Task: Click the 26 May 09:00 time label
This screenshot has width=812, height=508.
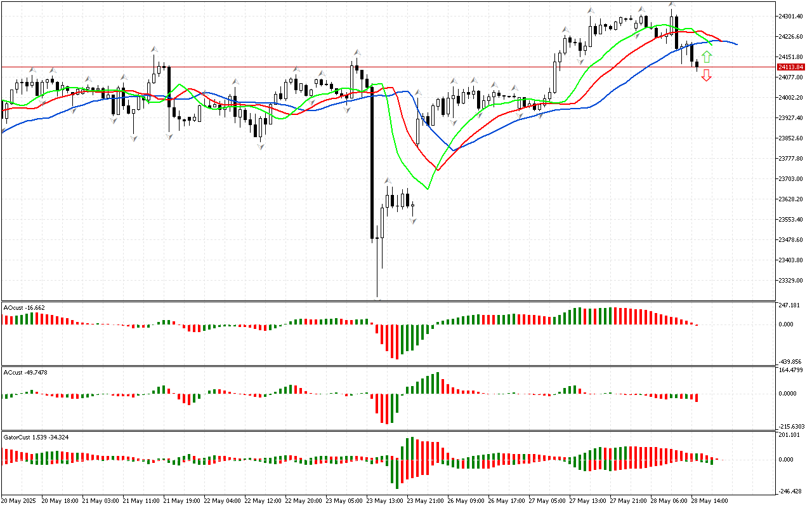Action: (x=466, y=500)
